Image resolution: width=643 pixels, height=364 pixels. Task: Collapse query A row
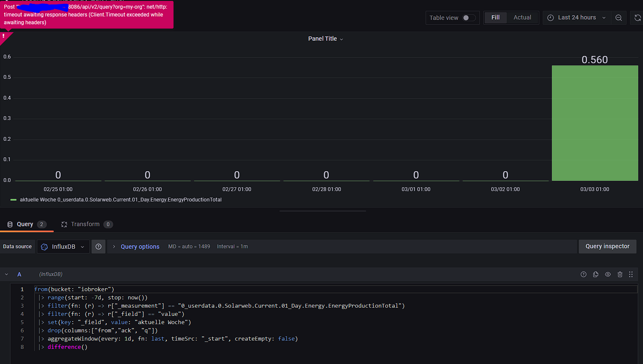coord(7,274)
